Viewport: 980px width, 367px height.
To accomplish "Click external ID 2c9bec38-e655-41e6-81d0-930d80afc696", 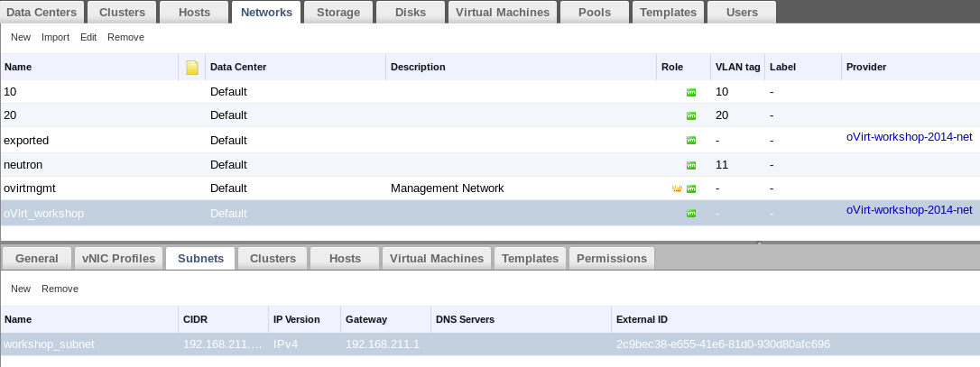I will click(x=723, y=344).
